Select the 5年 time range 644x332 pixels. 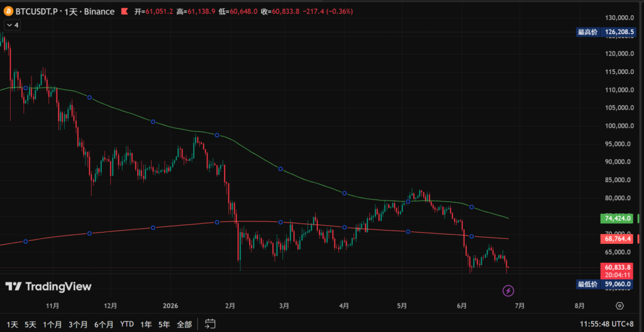pos(164,324)
